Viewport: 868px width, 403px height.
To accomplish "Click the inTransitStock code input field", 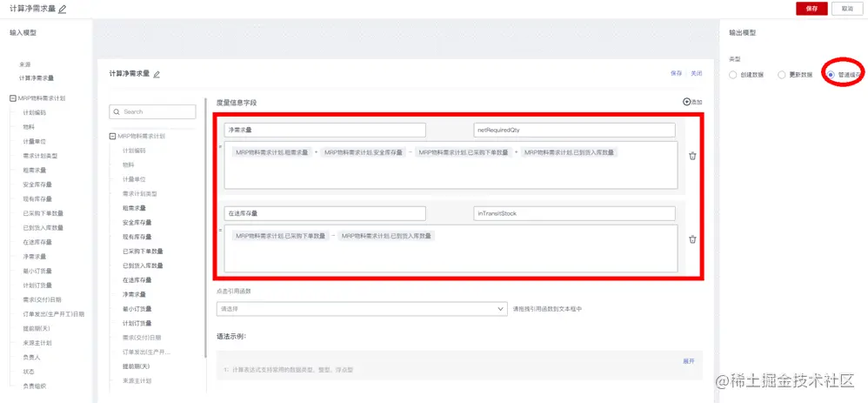I will point(575,213).
